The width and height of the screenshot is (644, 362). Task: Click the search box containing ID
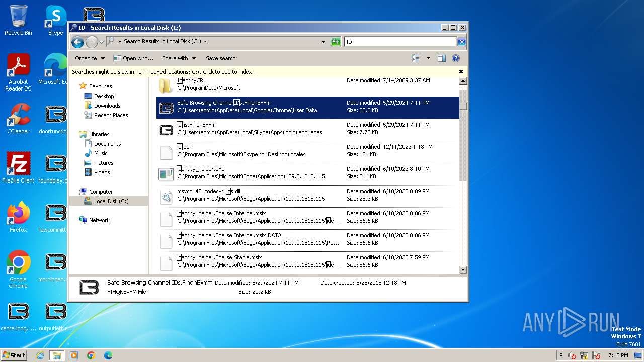[400, 42]
